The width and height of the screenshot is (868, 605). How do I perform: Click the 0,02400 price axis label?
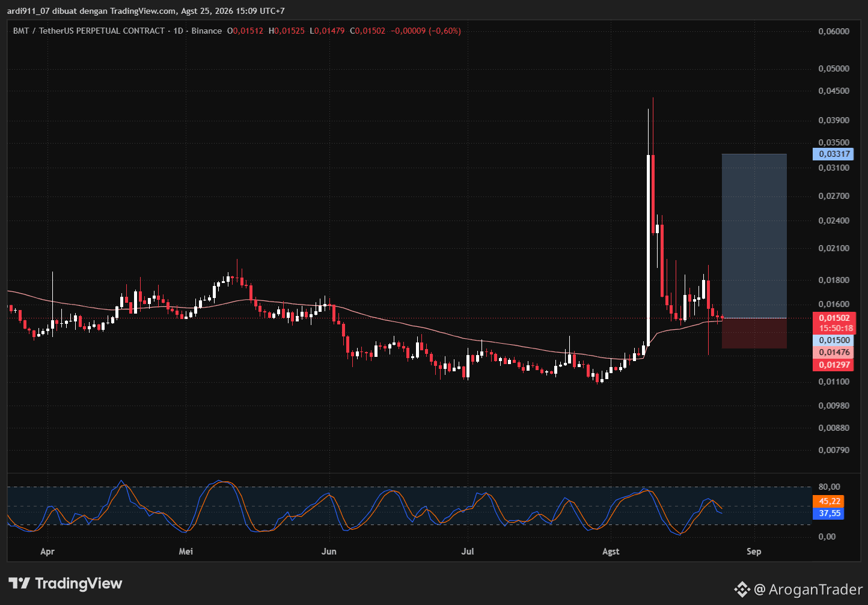[x=834, y=220]
